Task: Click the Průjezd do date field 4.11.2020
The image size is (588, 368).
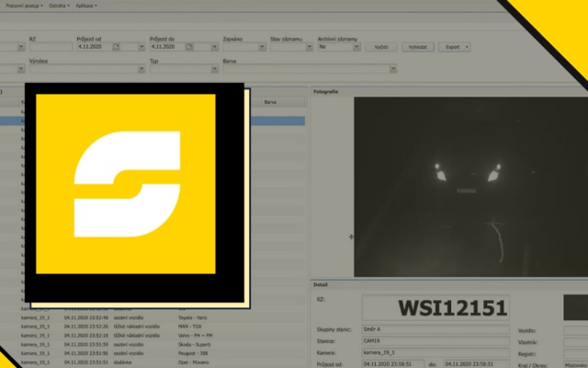Action: pos(167,47)
